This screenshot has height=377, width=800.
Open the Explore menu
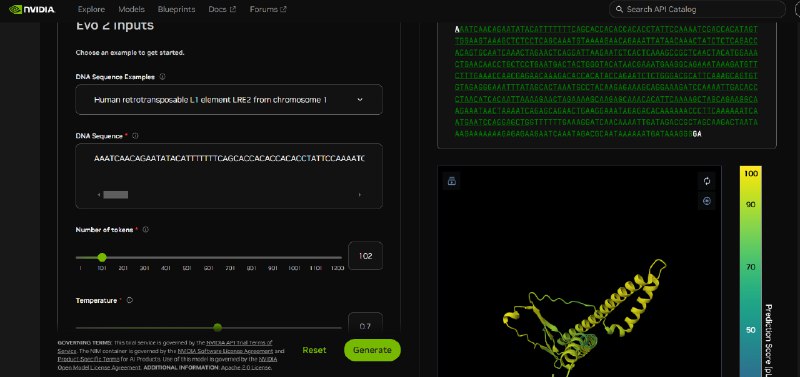[91, 9]
